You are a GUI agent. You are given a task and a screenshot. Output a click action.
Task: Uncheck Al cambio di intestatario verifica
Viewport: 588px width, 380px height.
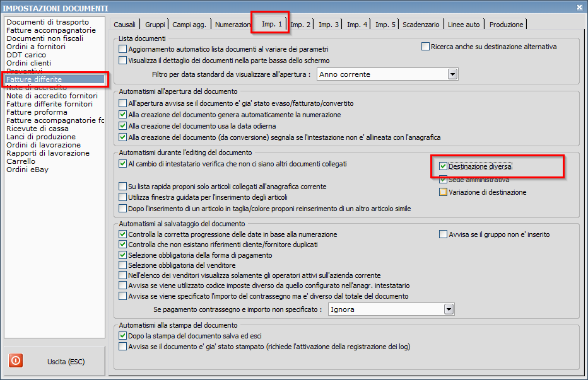coord(122,163)
